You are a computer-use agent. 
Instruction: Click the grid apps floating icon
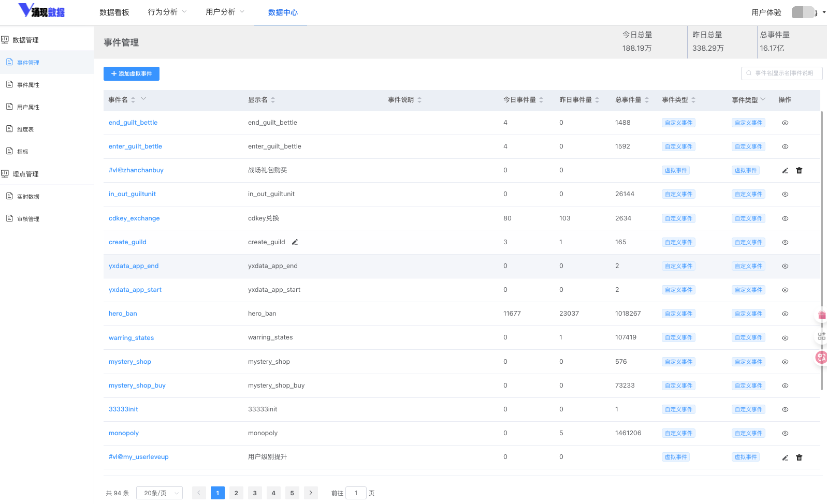point(822,336)
